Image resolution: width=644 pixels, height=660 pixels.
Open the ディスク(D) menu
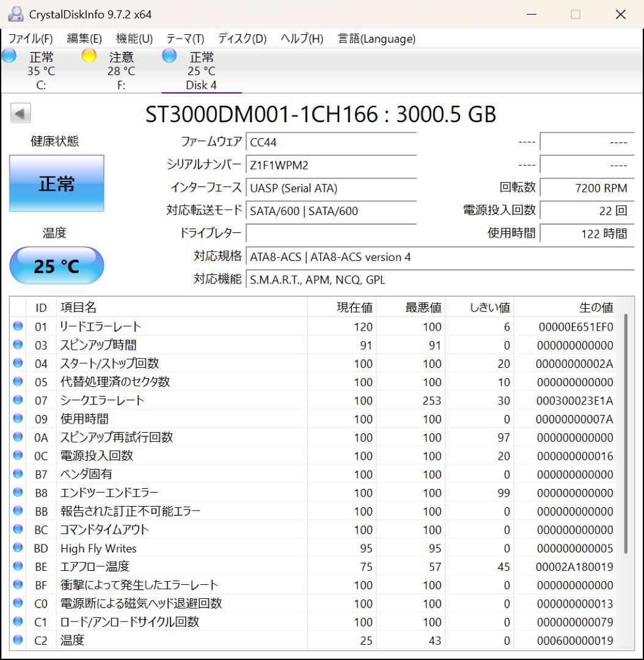pyautogui.click(x=243, y=38)
